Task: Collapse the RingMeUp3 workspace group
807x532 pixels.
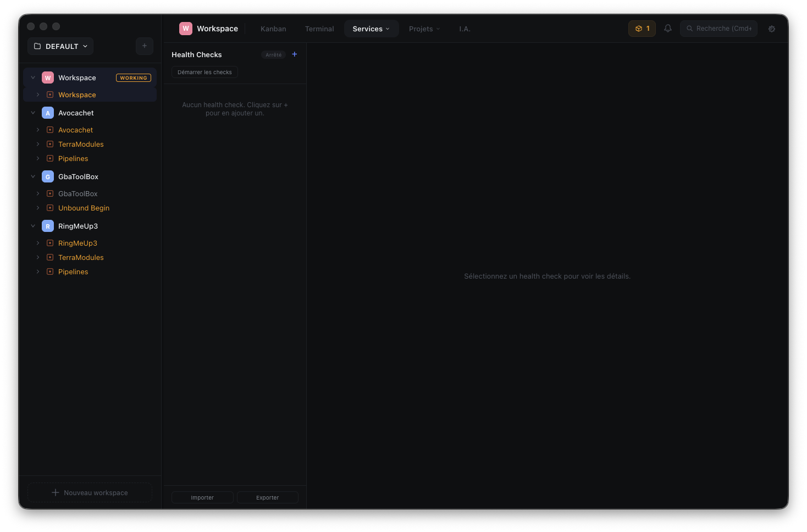Action: 33,226
